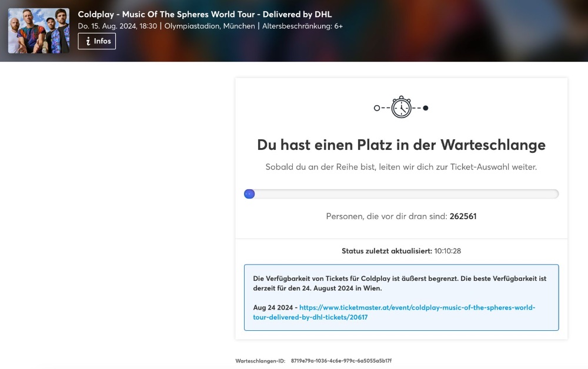Click the hollow circle left of stopwatch
Viewport: 588px width, 369px height.
click(377, 108)
